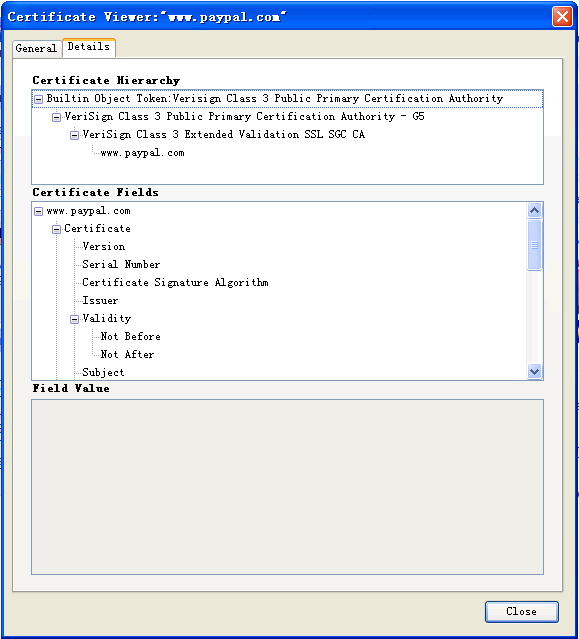Screen dimensions: 579x639
Task: Select www.paypal.com in Certificate Hierarchy
Action: click(143, 153)
